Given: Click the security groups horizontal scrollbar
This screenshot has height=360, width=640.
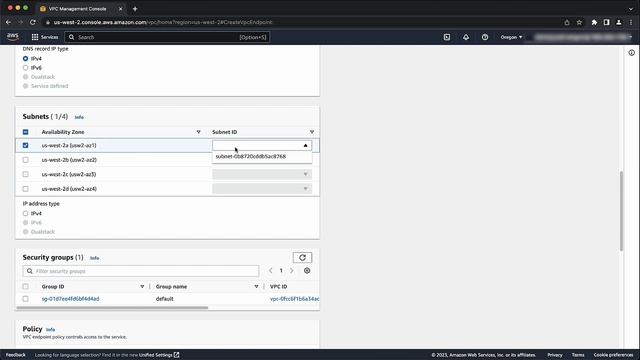Looking at the screenshot, I should point(112,308).
